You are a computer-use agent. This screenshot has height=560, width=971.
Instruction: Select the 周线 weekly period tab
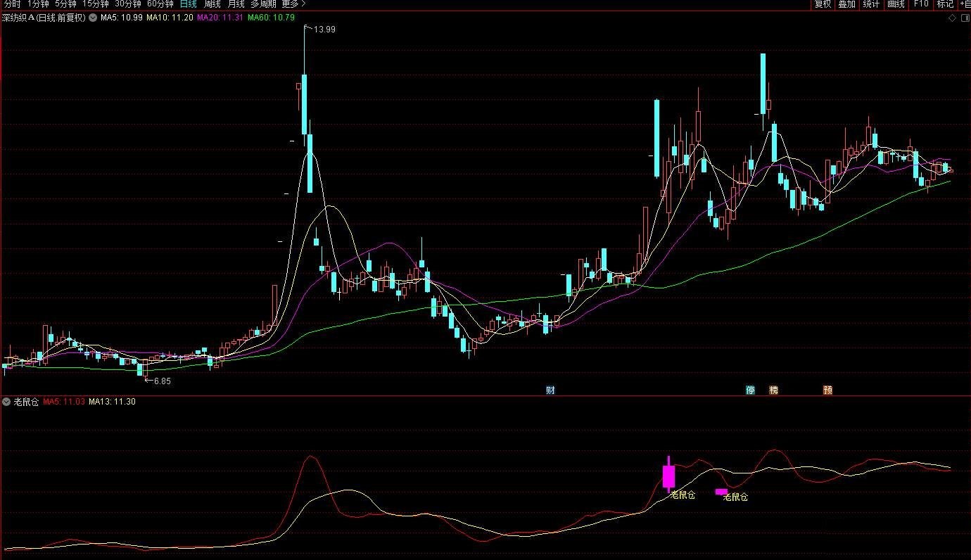pos(212,4)
